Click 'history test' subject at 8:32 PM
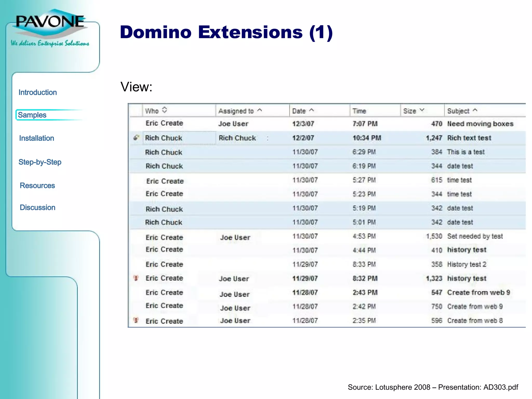 pos(467,278)
